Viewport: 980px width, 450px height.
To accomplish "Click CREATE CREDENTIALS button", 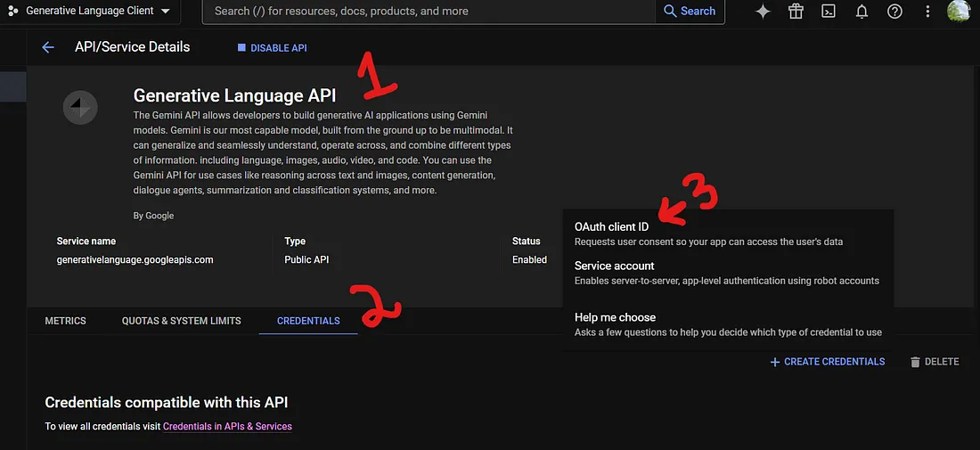I will coord(828,362).
